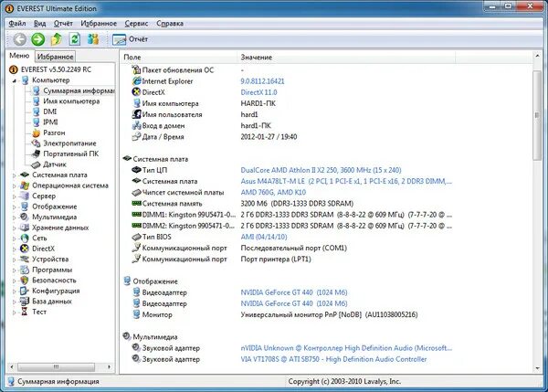This screenshot has width=548, height=392.
Task: Click the Сеть globe icon
Action: click(x=25, y=238)
